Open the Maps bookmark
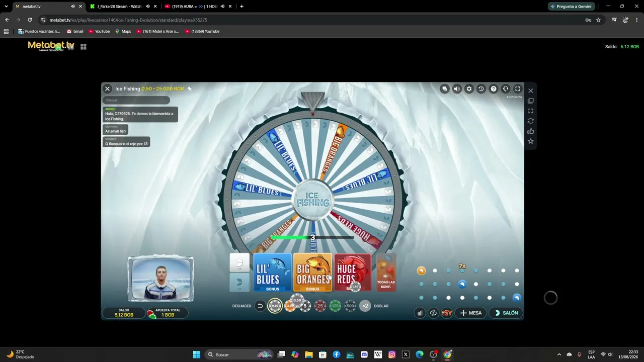644x362 pixels. pos(123,31)
